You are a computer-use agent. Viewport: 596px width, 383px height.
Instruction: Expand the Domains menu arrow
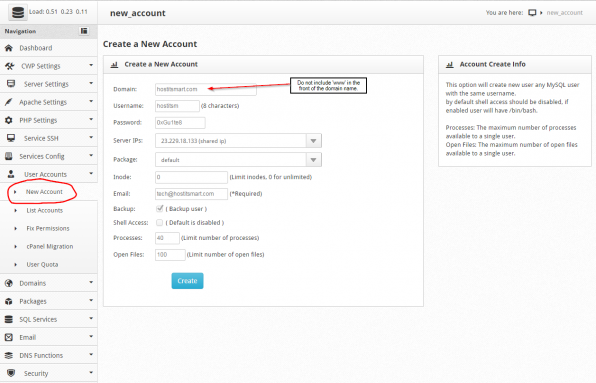pyautogui.click(x=91, y=282)
